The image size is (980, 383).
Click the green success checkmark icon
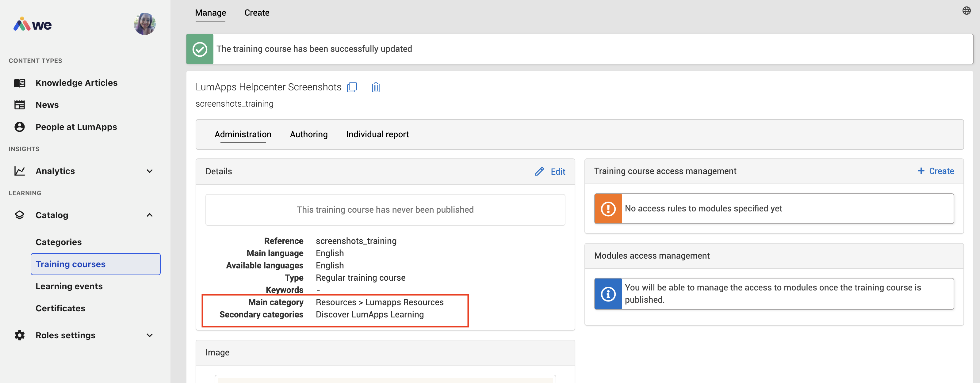pos(200,49)
